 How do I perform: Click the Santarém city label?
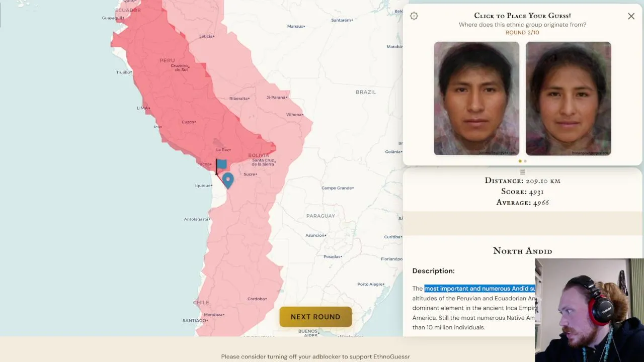click(342, 20)
